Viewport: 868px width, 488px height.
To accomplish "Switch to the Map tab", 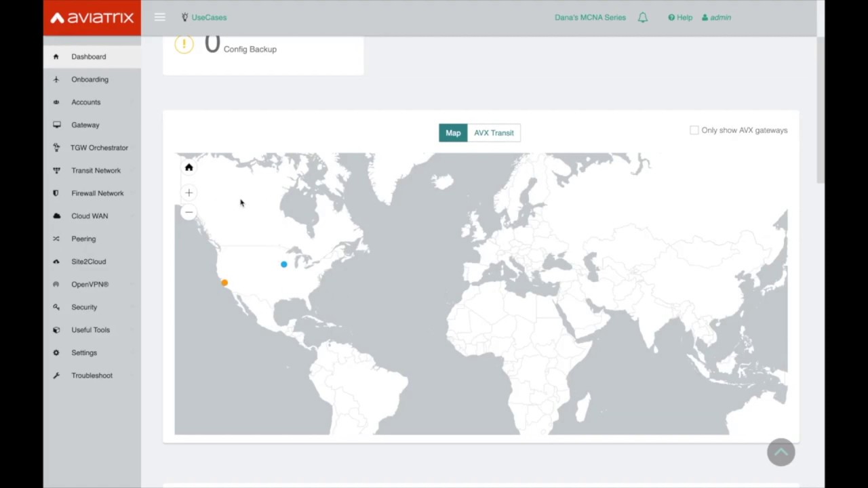I will [453, 133].
